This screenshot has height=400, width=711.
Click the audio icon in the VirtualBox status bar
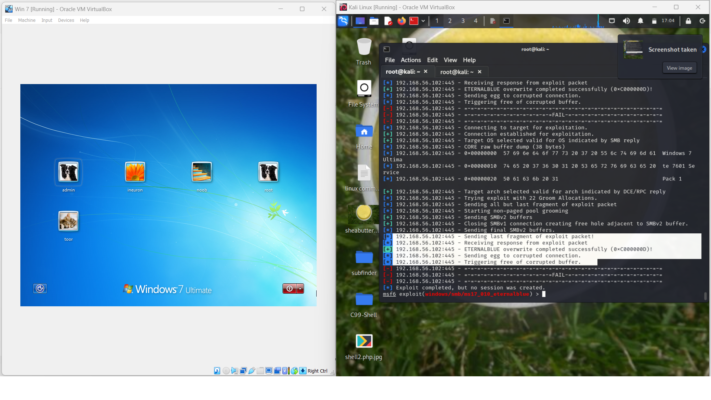coord(234,371)
